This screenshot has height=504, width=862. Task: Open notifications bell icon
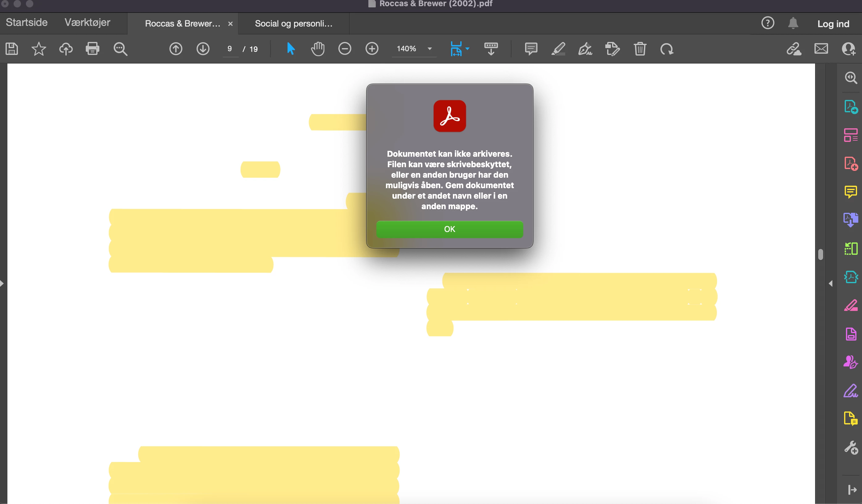pos(793,23)
